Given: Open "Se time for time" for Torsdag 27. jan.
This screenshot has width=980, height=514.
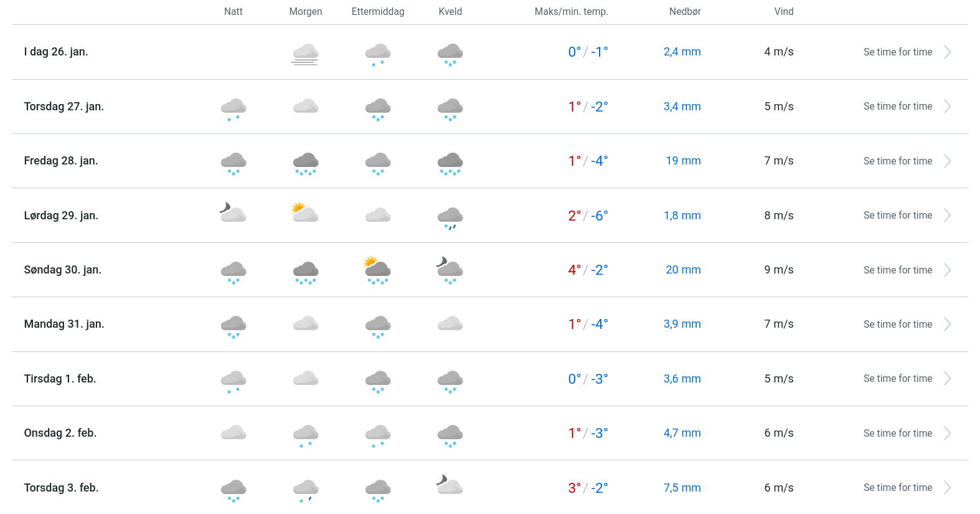Looking at the screenshot, I should click(x=897, y=107).
